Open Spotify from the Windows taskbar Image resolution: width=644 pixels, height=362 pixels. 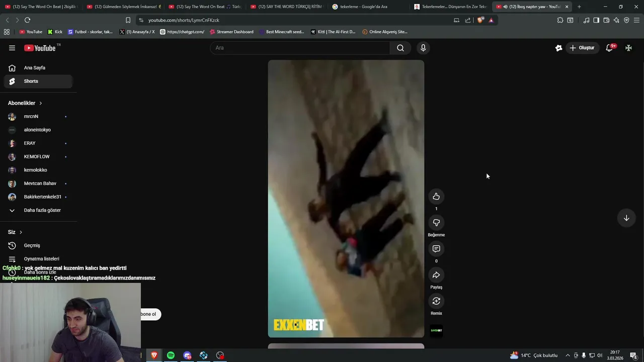171,355
